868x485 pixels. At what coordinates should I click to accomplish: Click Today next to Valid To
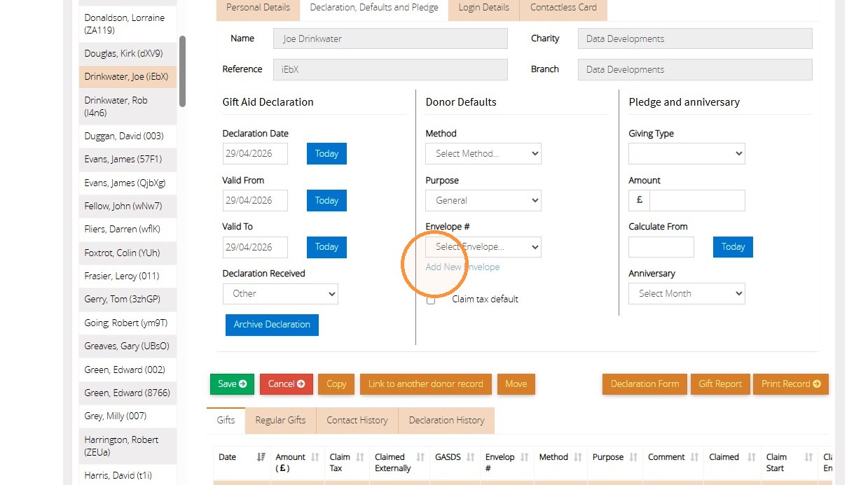click(326, 247)
